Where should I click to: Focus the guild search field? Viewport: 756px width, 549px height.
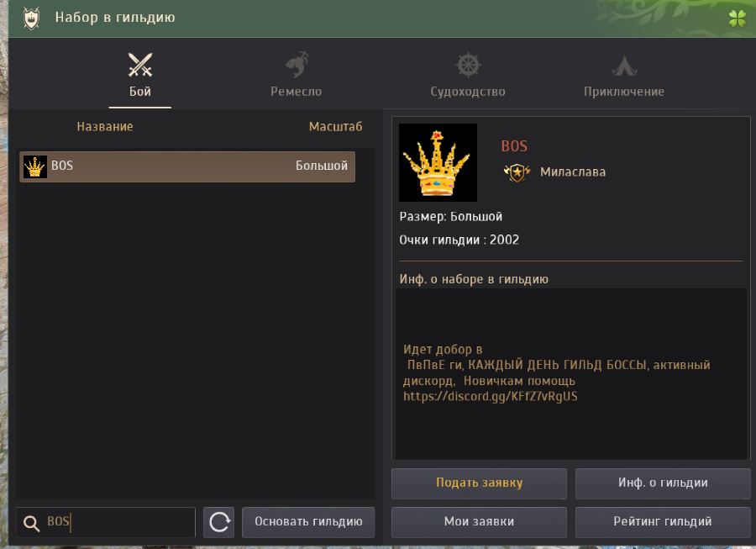coord(106,522)
